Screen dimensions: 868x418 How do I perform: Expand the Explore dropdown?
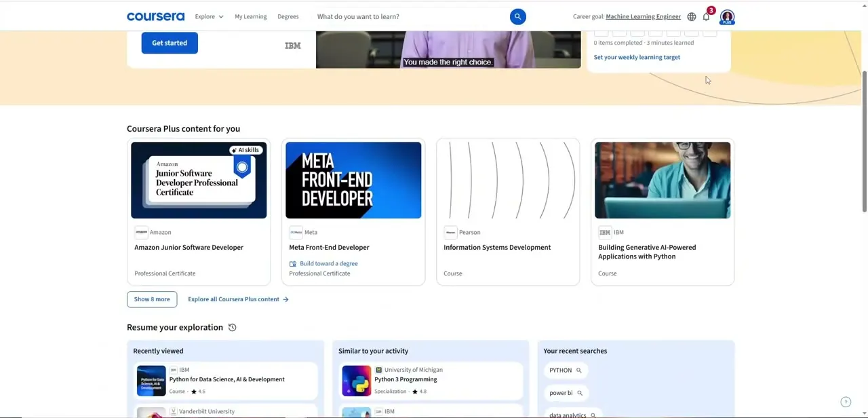coord(209,16)
